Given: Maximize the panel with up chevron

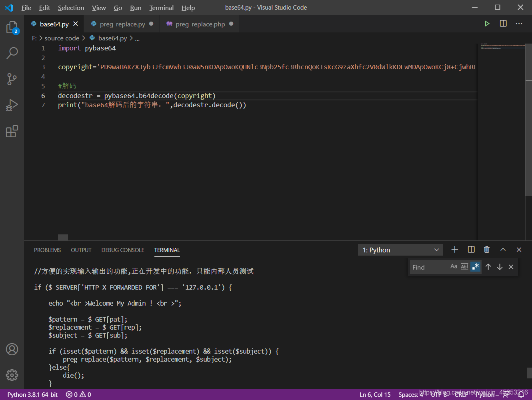Looking at the screenshot, I should [x=503, y=250].
